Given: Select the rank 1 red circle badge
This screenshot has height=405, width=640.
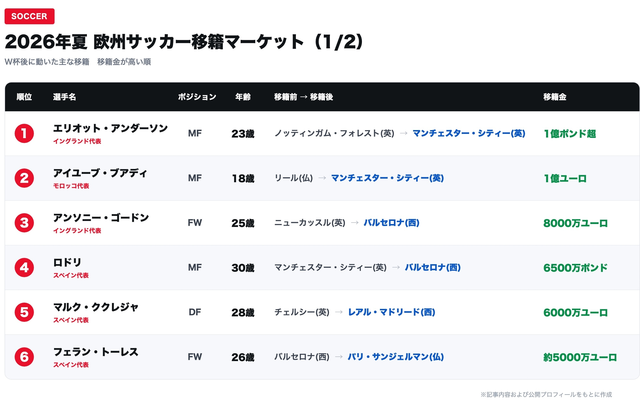Looking at the screenshot, I should [24, 134].
